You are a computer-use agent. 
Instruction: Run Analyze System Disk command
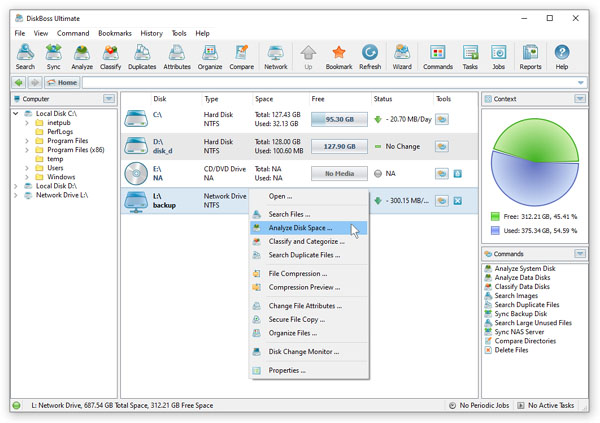pyautogui.click(x=525, y=268)
